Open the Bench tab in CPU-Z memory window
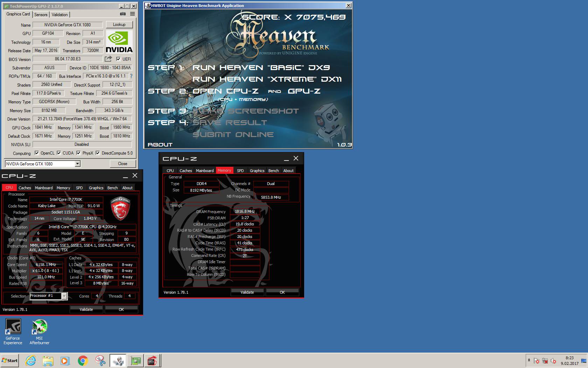The height and width of the screenshot is (368, 588). 274,171
